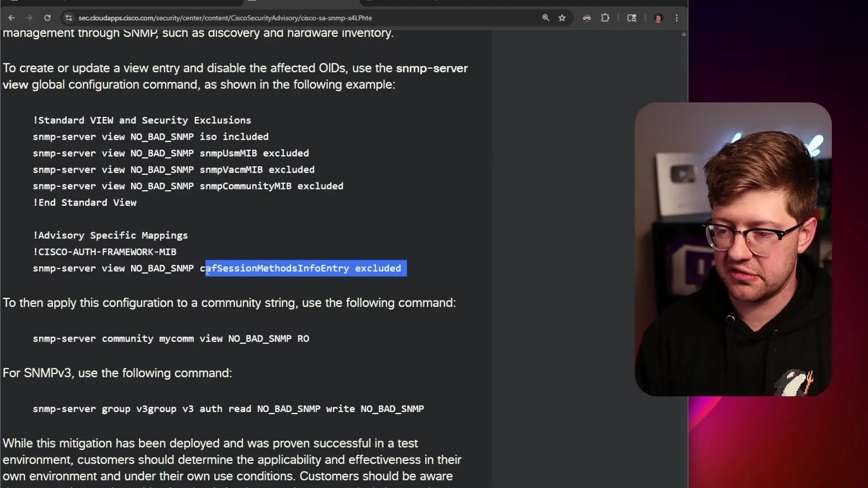The width and height of the screenshot is (868, 488).
Task: Click the back navigation arrow
Action: 11,18
